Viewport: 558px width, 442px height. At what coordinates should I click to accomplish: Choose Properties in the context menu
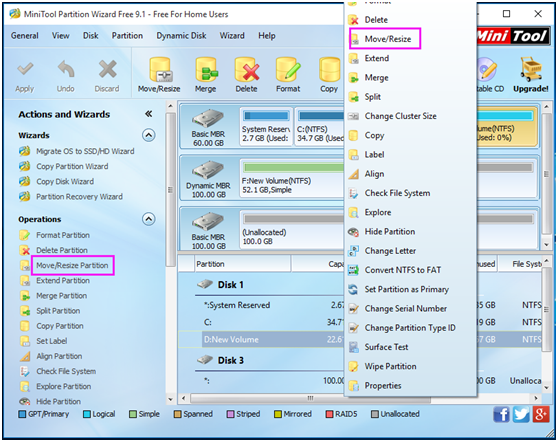[x=411, y=385]
